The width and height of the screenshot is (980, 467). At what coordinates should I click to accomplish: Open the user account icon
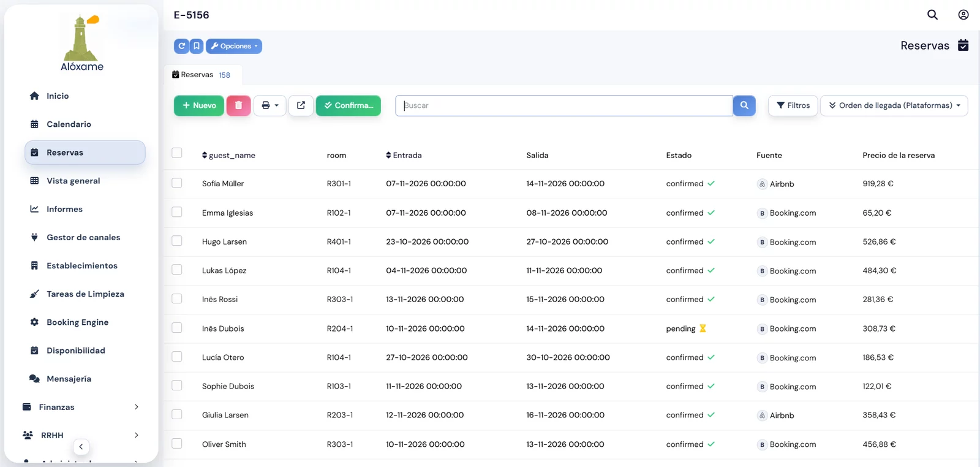point(963,15)
